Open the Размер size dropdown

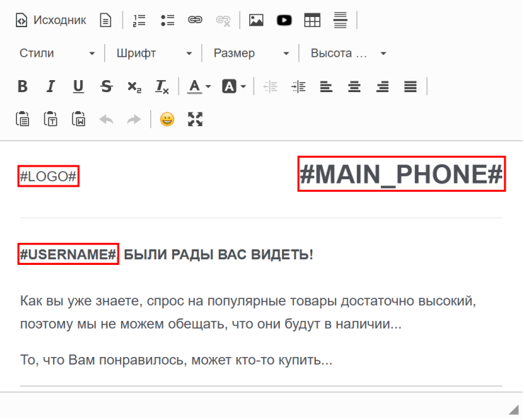point(251,53)
